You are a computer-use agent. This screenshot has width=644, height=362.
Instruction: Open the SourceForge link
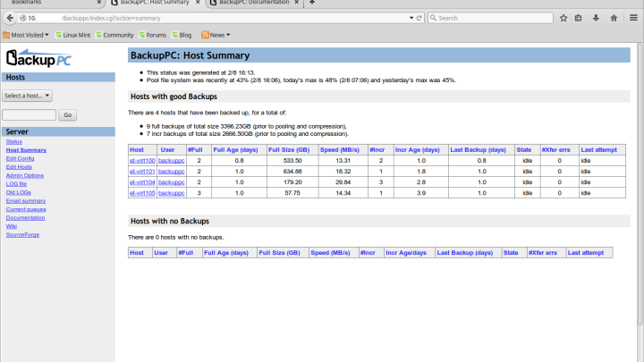22,235
